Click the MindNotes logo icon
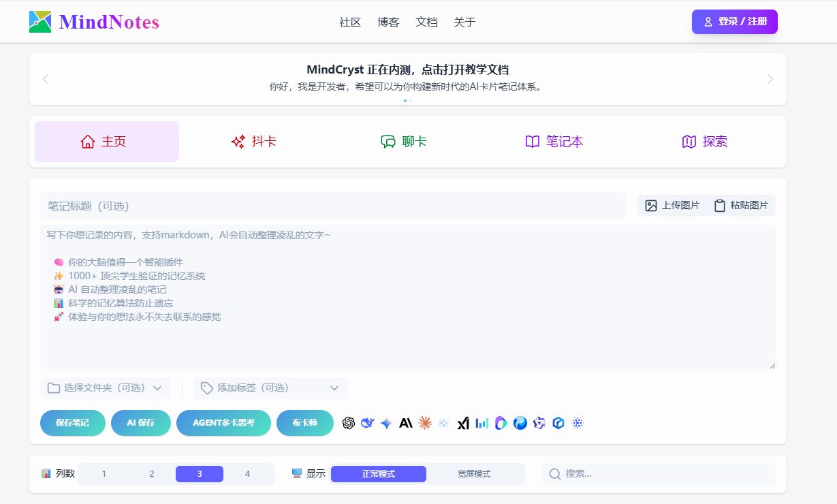The height and width of the screenshot is (504, 837). click(x=40, y=22)
